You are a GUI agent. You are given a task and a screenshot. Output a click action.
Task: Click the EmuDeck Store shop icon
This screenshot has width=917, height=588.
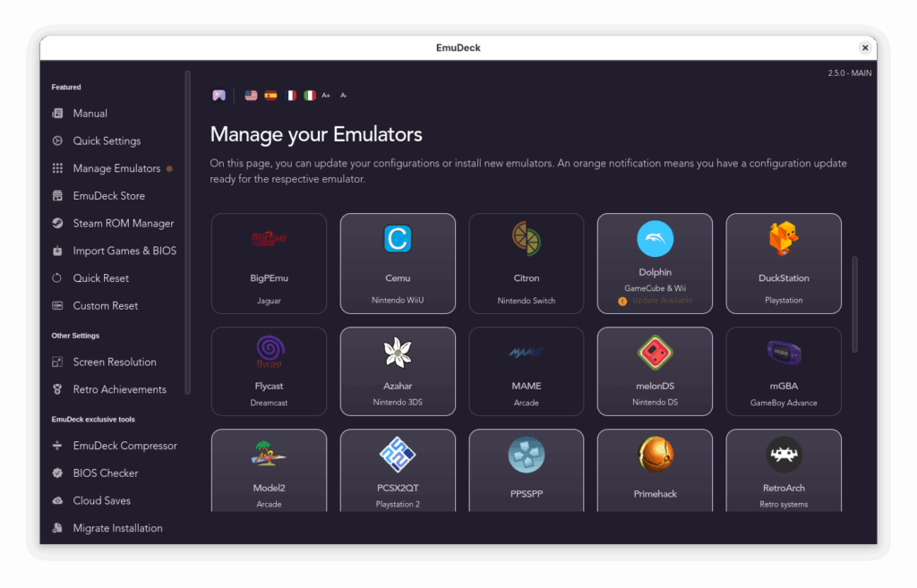click(x=57, y=196)
